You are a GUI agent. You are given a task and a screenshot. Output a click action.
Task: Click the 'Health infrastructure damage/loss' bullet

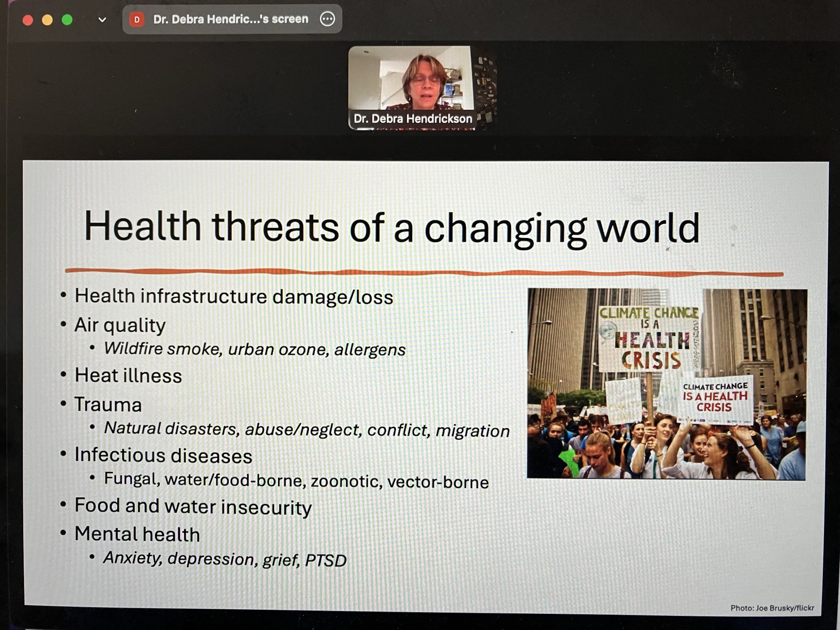coord(234,297)
